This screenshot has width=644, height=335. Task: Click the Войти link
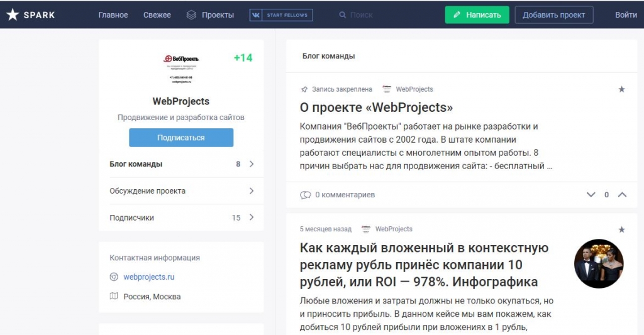[x=626, y=15]
